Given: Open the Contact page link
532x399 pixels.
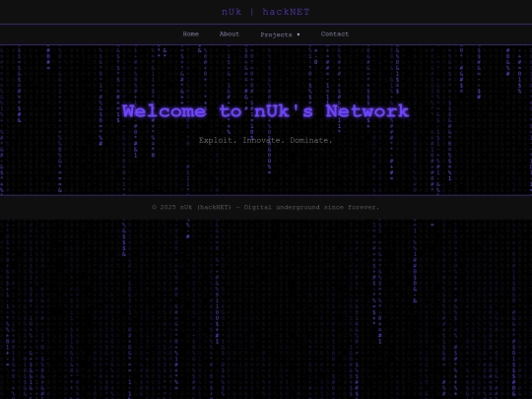Looking at the screenshot, I should coord(335,33).
